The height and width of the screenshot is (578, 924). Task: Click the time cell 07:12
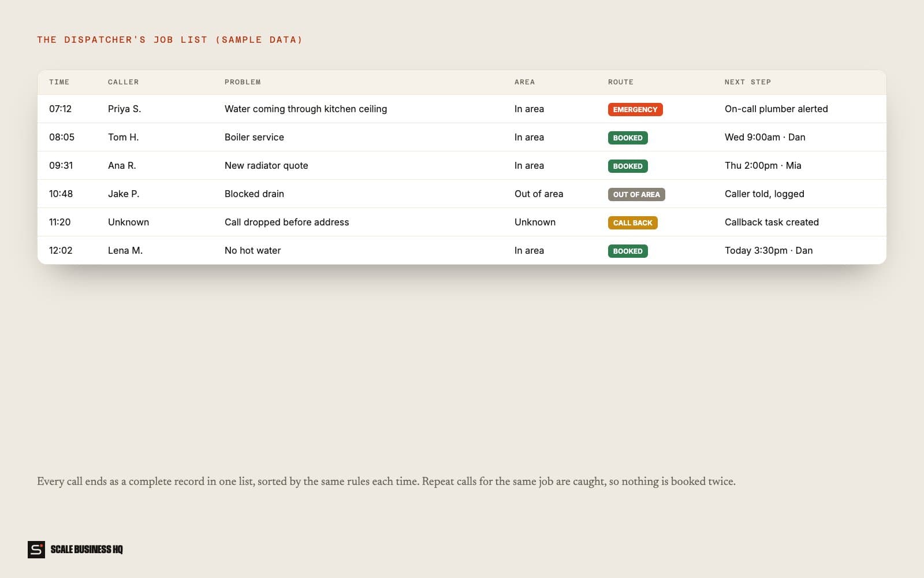click(60, 109)
